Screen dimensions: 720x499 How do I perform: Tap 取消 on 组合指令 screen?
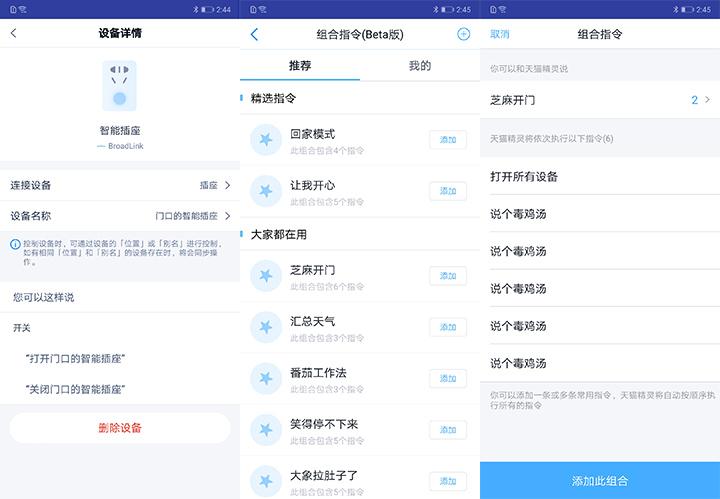[500, 34]
